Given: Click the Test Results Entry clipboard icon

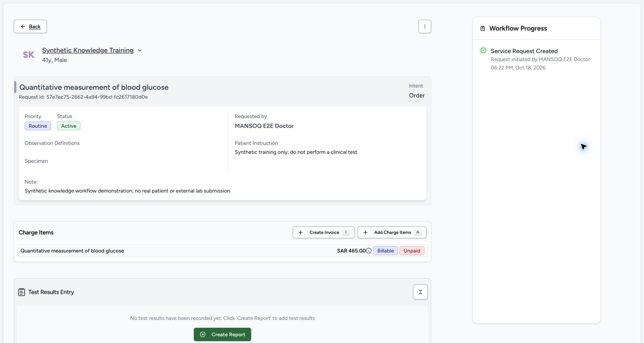Looking at the screenshot, I should tap(22, 292).
